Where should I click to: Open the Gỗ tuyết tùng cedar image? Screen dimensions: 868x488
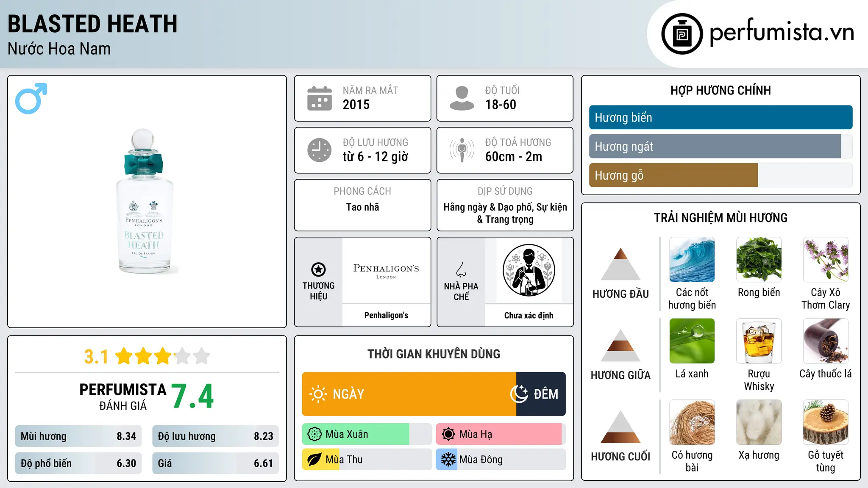[x=826, y=422]
